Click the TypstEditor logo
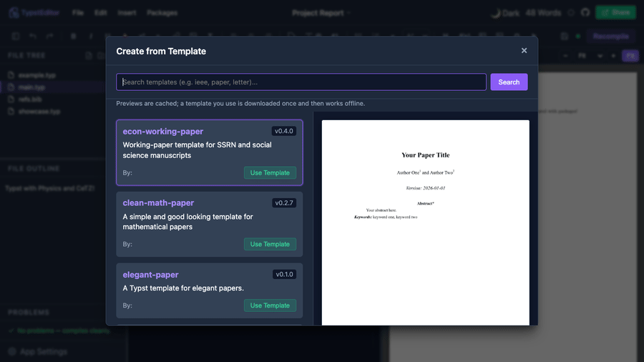 point(14,13)
